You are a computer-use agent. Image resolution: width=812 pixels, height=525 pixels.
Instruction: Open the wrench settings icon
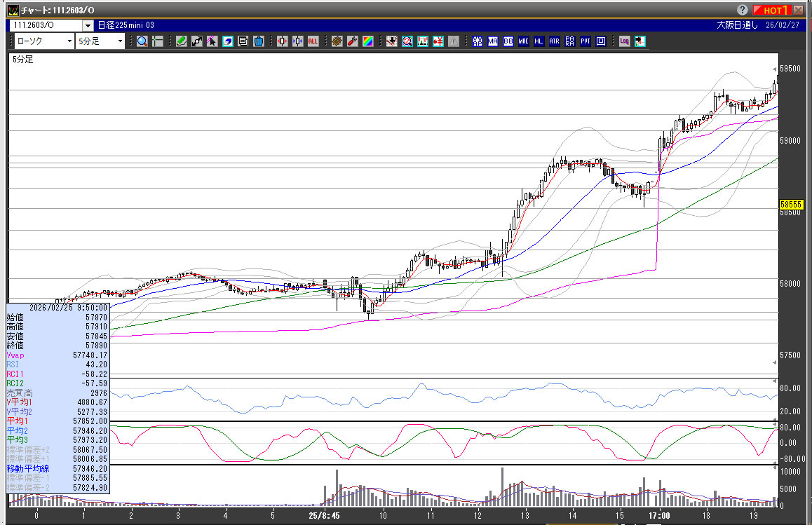[x=352, y=41]
